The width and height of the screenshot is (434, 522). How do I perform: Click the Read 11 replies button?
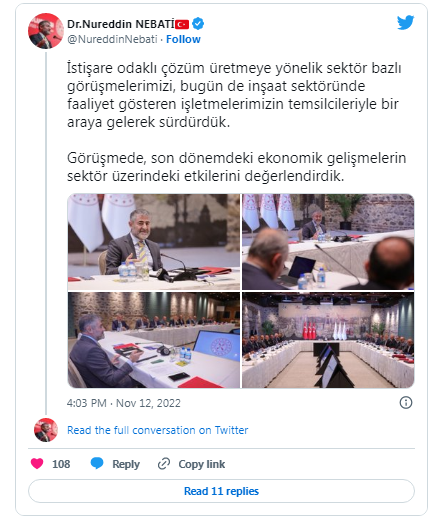pyautogui.click(x=221, y=491)
